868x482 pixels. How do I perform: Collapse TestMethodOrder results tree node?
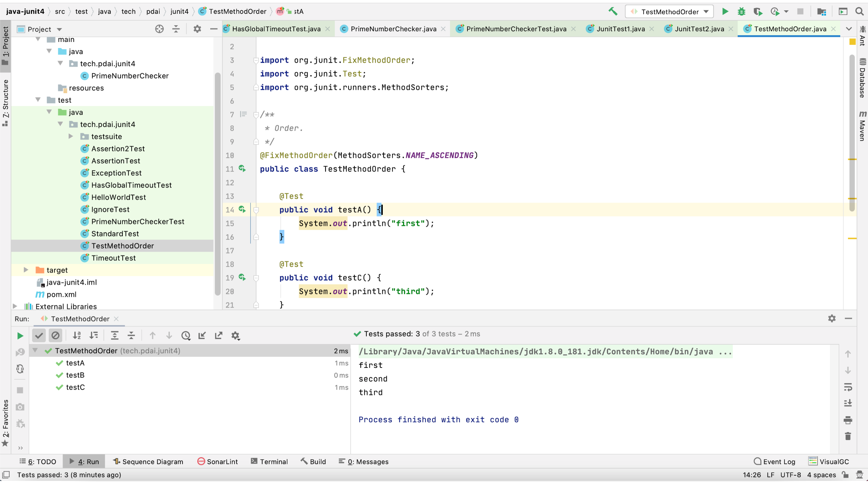(35, 350)
